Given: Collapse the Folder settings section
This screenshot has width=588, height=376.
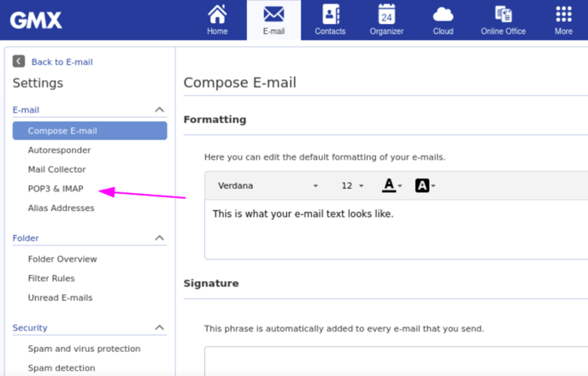Looking at the screenshot, I should point(159,238).
